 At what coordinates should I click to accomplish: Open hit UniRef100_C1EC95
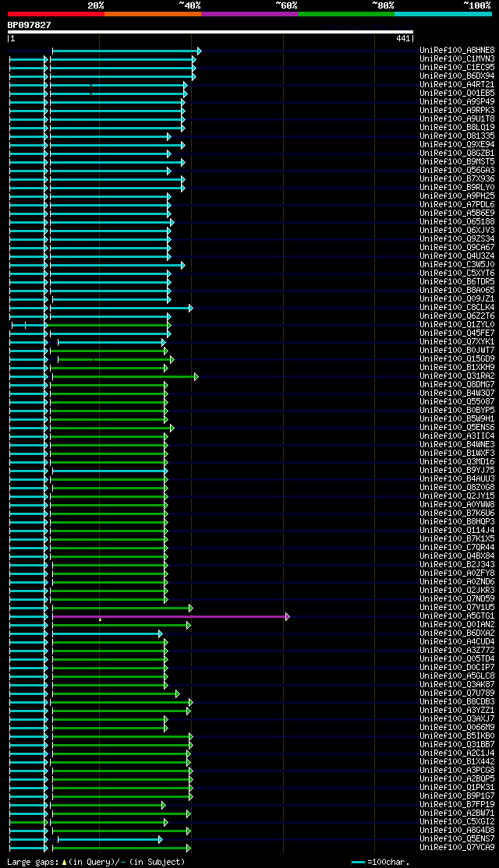(x=458, y=68)
